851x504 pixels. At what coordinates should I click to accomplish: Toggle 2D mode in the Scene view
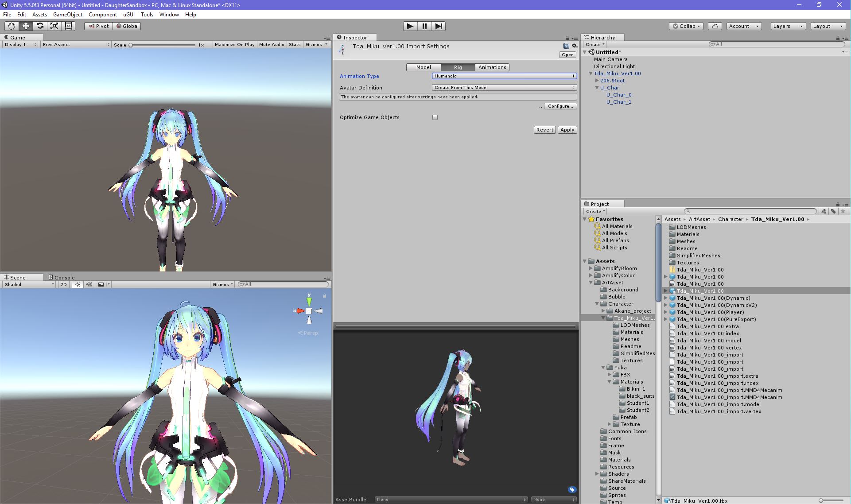63,284
